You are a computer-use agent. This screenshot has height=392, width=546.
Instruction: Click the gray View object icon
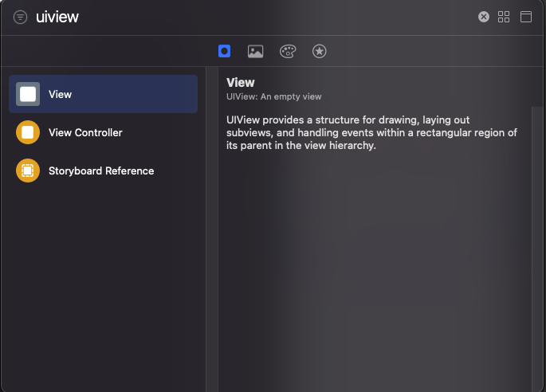click(x=28, y=94)
